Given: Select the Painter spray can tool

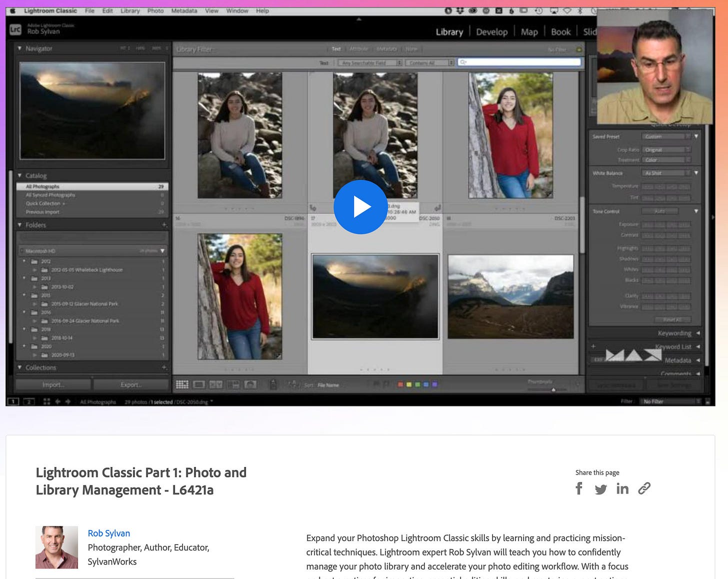Looking at the screenshot, I should click(x=273, y=384).
